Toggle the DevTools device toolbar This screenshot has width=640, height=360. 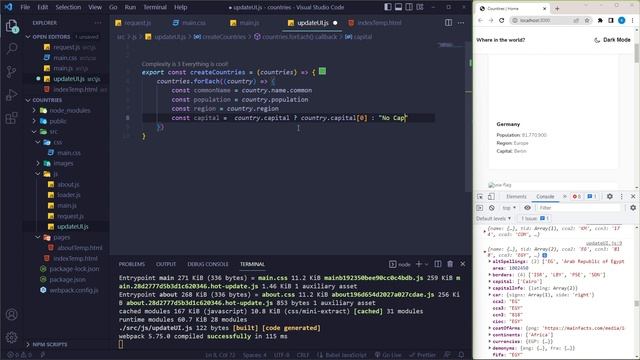pos(491,196)
